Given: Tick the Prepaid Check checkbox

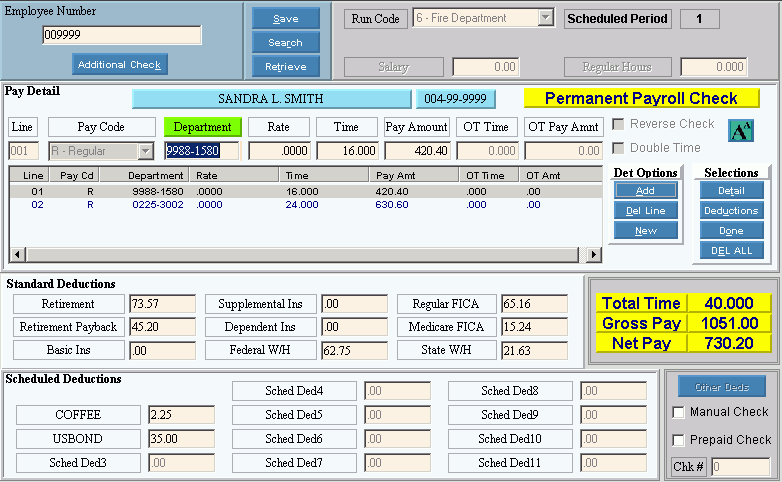Looking at the screenshot, I should pos(678,440).
